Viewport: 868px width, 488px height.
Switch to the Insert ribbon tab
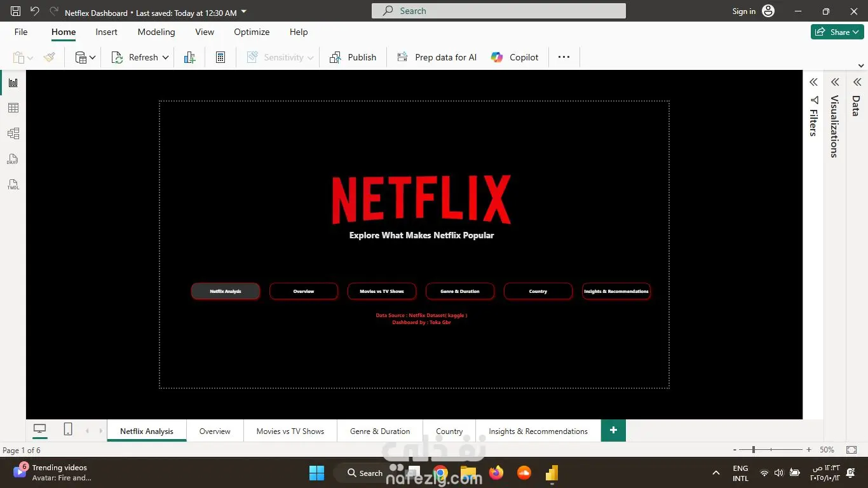[x=106, y=32]
